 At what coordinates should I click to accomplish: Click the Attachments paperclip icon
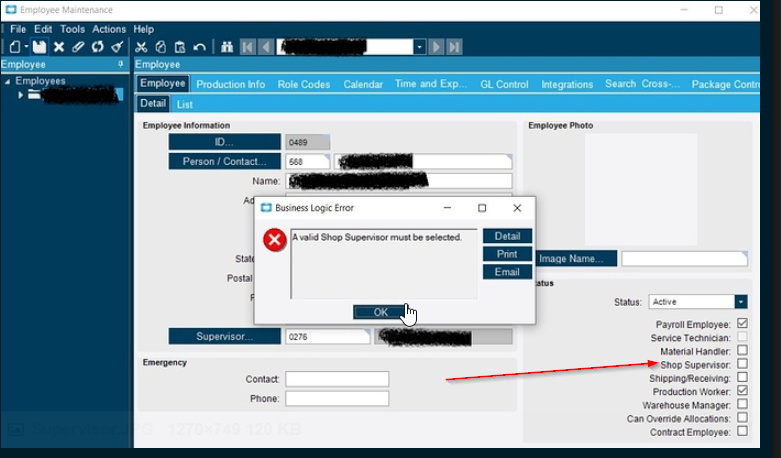pos(78,47)
